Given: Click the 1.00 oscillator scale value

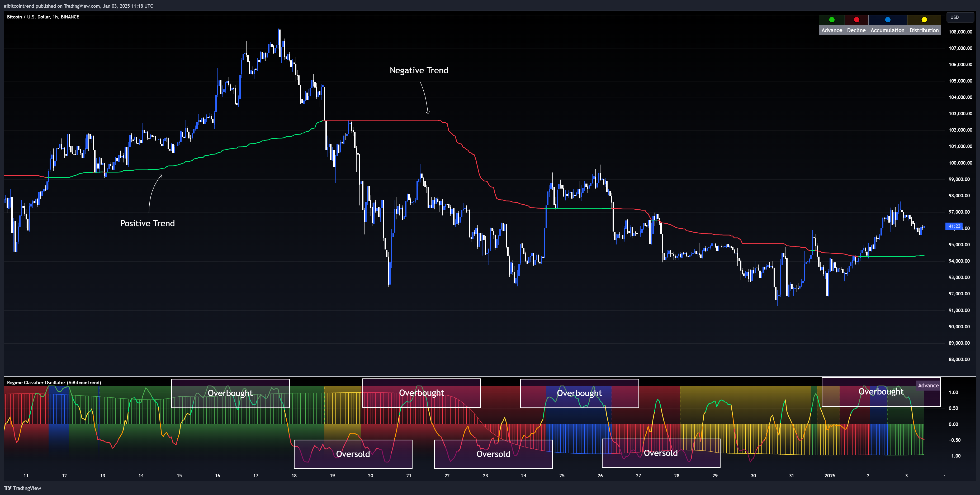Looking at the screenshot, I should pos(953,392).
